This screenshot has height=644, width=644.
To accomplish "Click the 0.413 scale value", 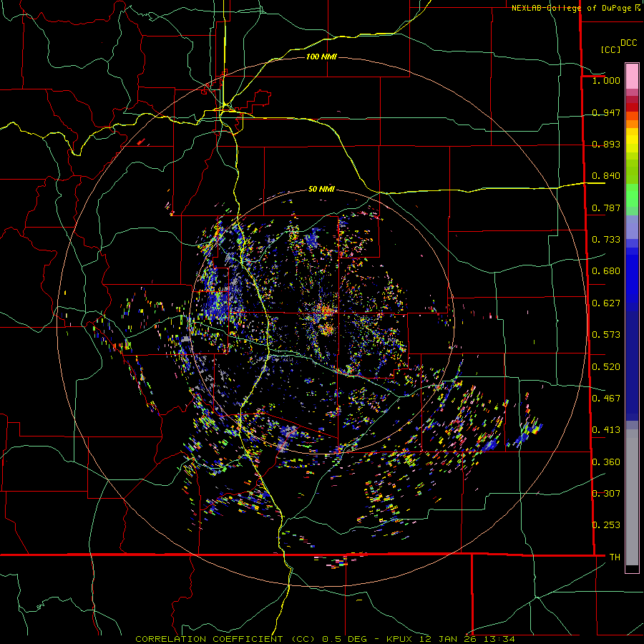I will [606, 430].
